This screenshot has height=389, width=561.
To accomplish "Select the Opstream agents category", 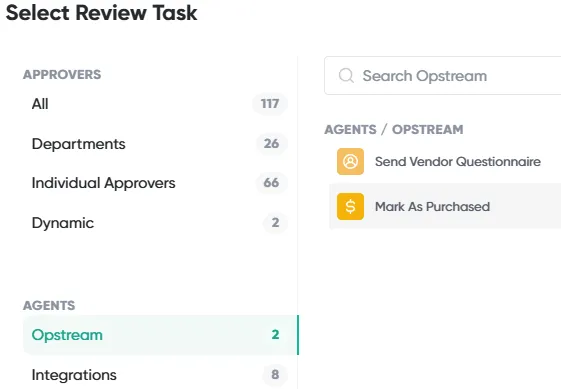I will (x=160, y=335).
